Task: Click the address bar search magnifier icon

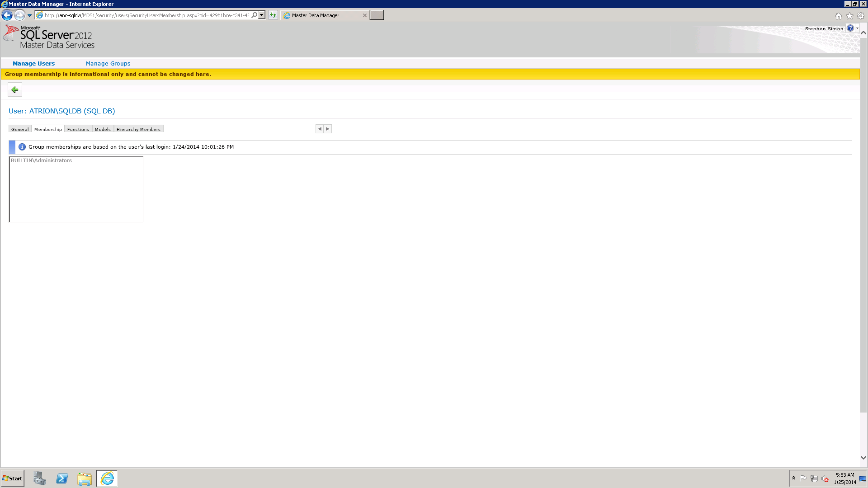Action: (255, 15)
